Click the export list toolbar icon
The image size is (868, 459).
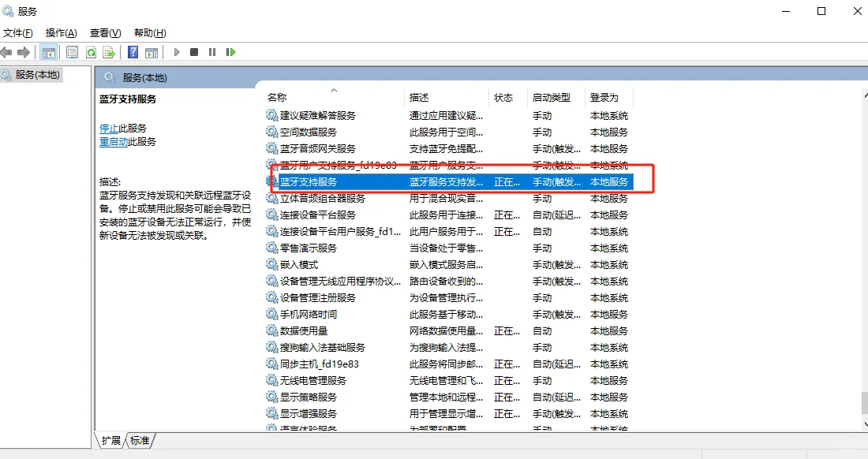pyautogui.click(x=109, y=53)
